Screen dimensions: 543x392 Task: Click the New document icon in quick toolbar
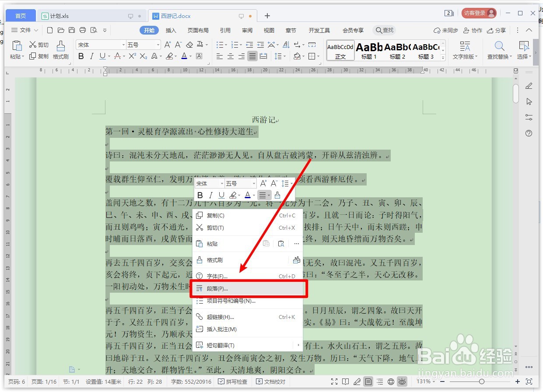click(50, 30)
